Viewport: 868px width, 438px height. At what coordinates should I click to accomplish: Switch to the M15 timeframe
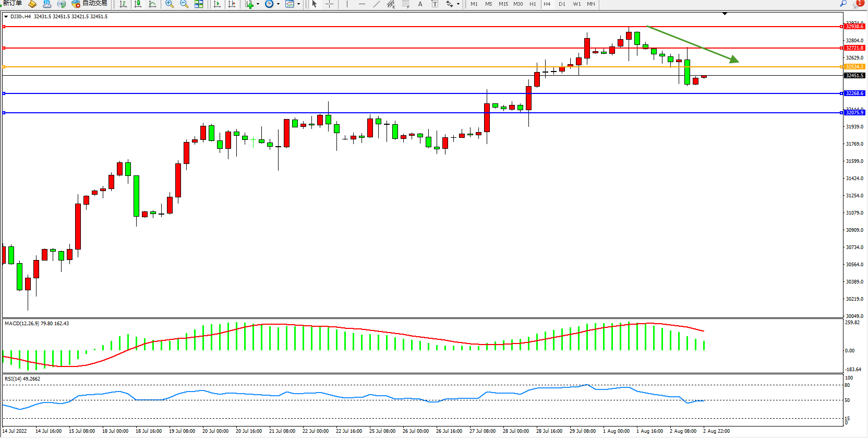coord(503,4)
